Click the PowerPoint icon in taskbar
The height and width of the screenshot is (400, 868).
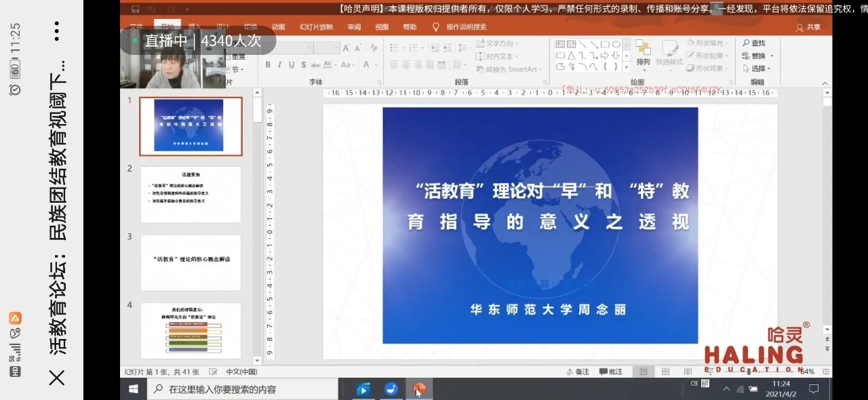(x=419, y=389)
